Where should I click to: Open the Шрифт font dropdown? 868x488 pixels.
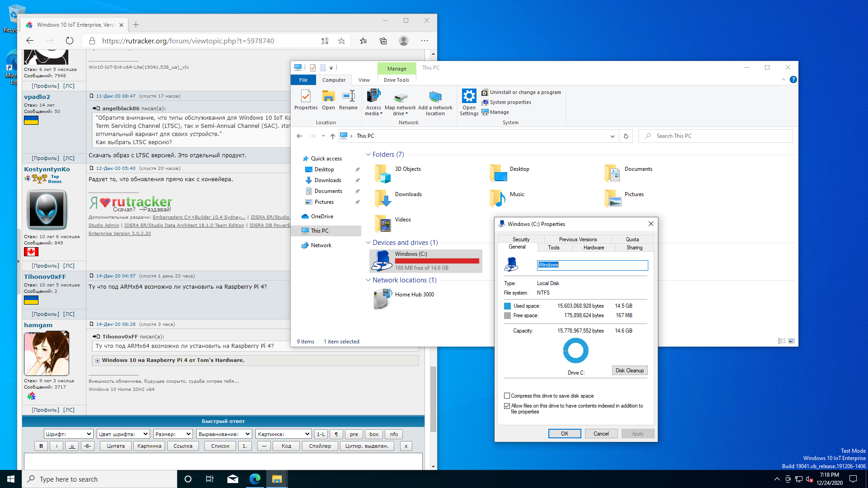[x=69, y=434]
